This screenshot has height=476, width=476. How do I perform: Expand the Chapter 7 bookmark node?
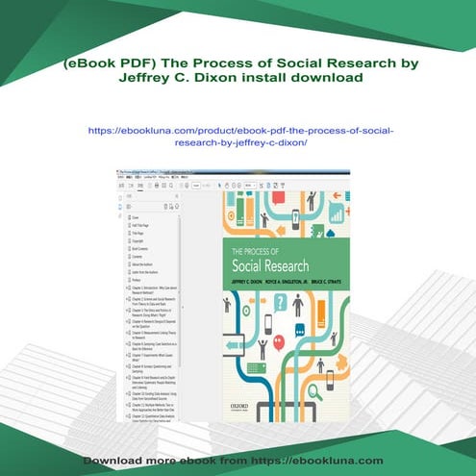[127, 355]
